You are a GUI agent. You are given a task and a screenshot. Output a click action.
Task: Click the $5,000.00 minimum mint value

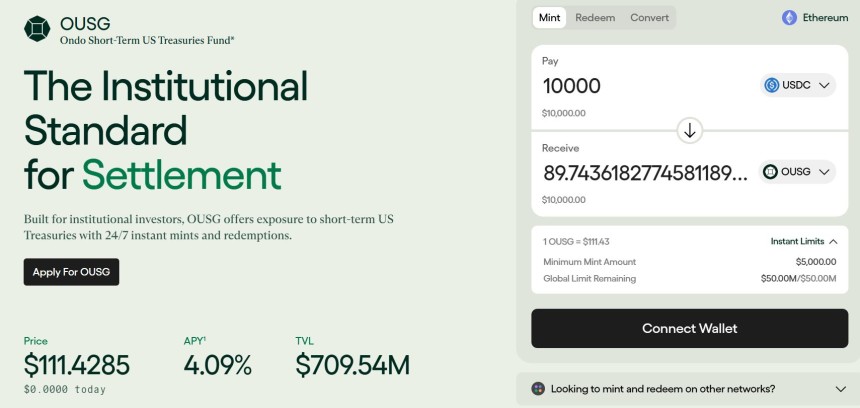coord(816,262)
